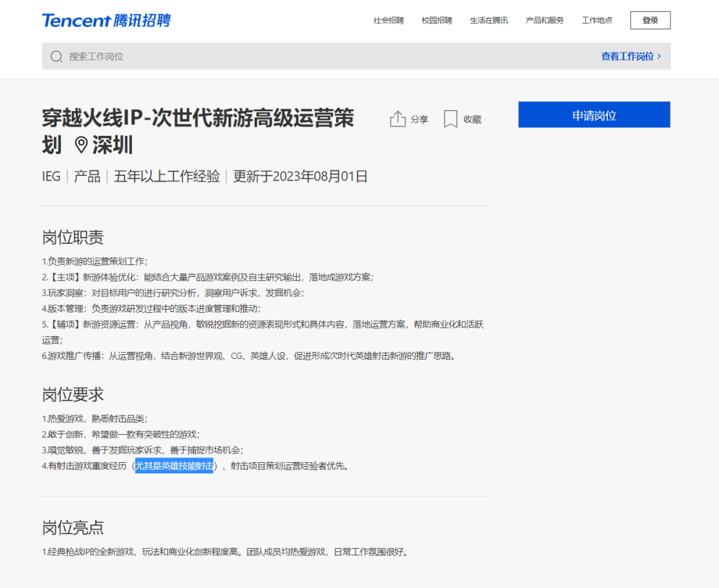The image size is (719, 588).
Task: Click the 收藏 favorite label
Action: [x=472, y=119]
